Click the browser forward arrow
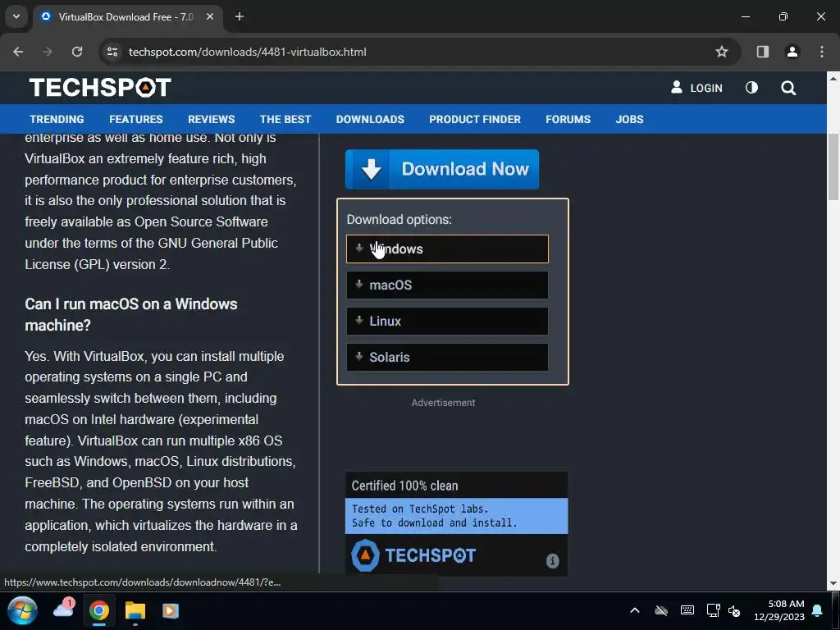840x630 pixels. tap(48, 52)
